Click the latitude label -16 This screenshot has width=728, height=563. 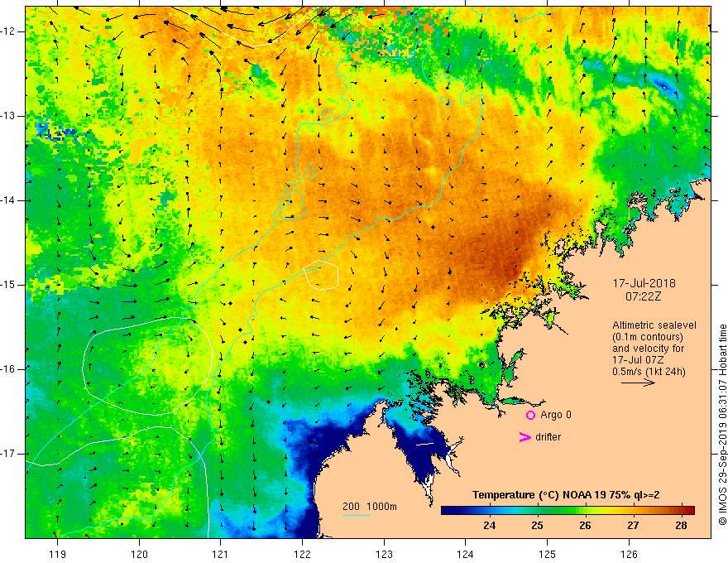point(9,369)
